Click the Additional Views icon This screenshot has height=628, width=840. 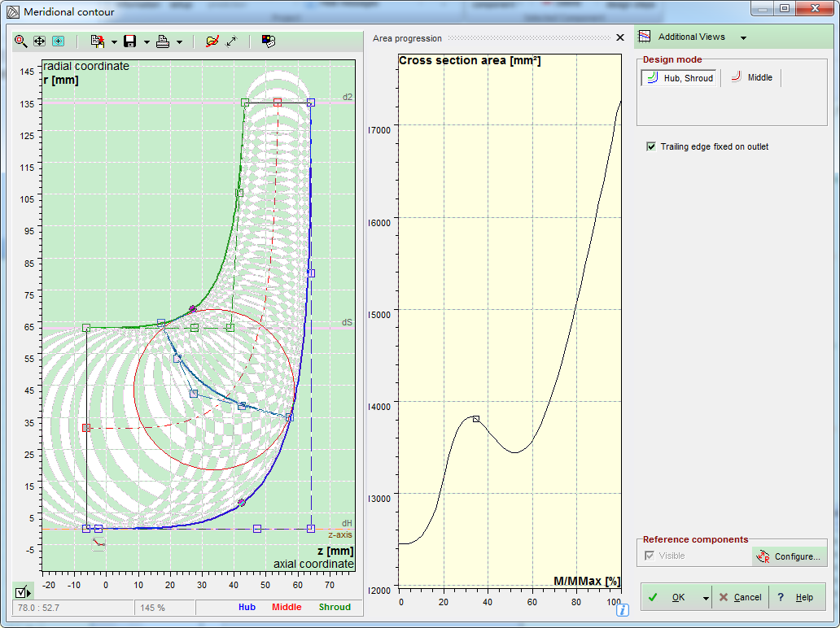coord(645,37)
